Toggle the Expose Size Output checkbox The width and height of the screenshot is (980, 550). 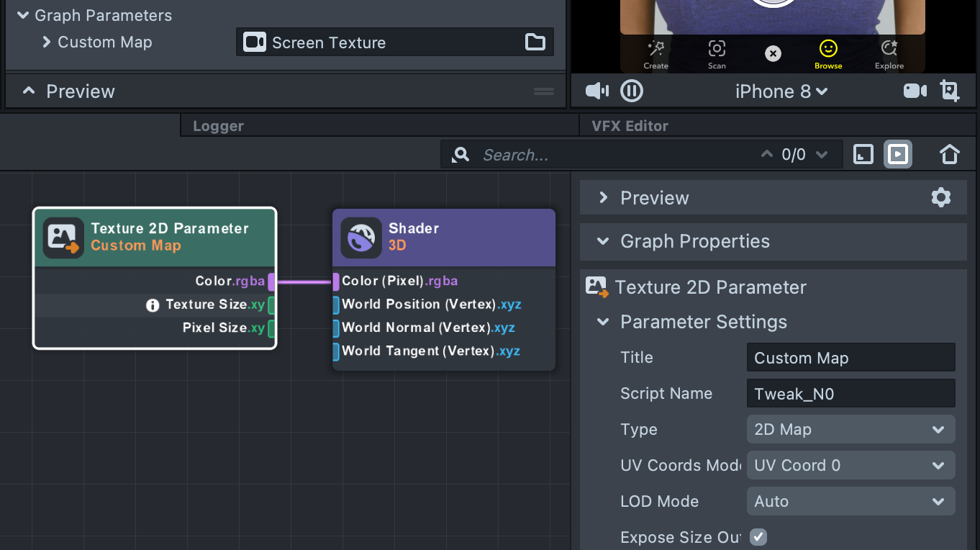[758, 537]
